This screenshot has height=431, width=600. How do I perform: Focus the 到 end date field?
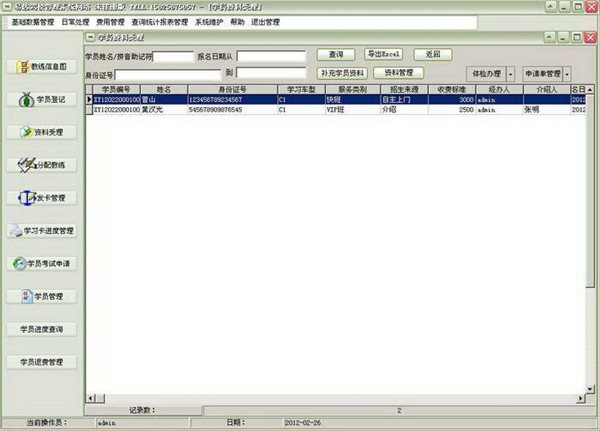tap(271, 72)
